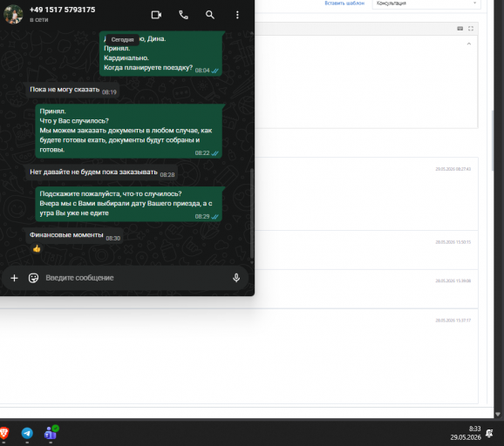This screenshot has height=446, width=504.
Task: Toggle fullscreen in the editor toolbar
Action: coord(471,29)
